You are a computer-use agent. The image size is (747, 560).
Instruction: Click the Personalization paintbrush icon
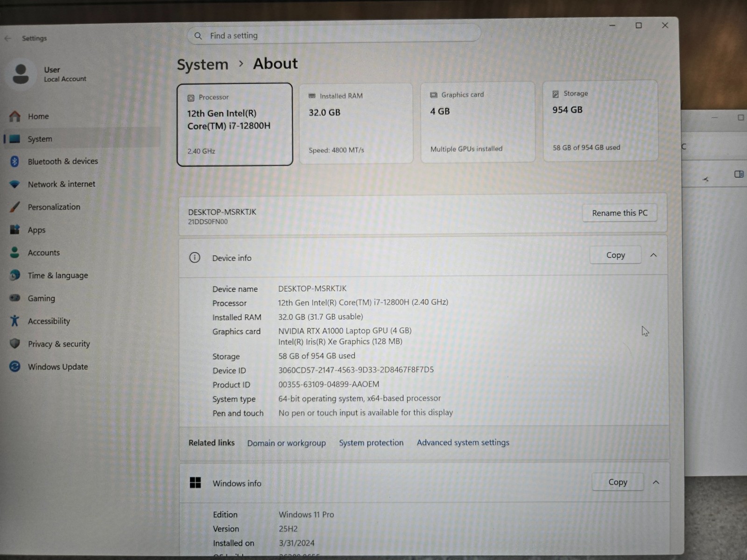coord(15,207)
